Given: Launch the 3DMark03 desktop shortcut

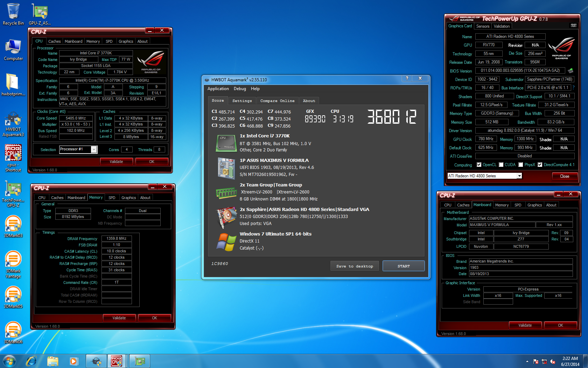Looking at the screenshot, I should (13, 226).
